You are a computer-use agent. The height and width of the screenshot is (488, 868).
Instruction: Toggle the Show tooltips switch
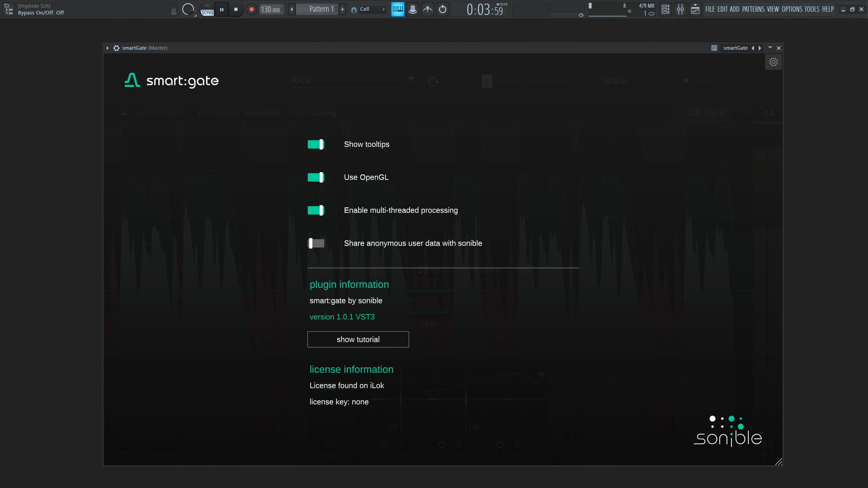(x=316, y=145)
